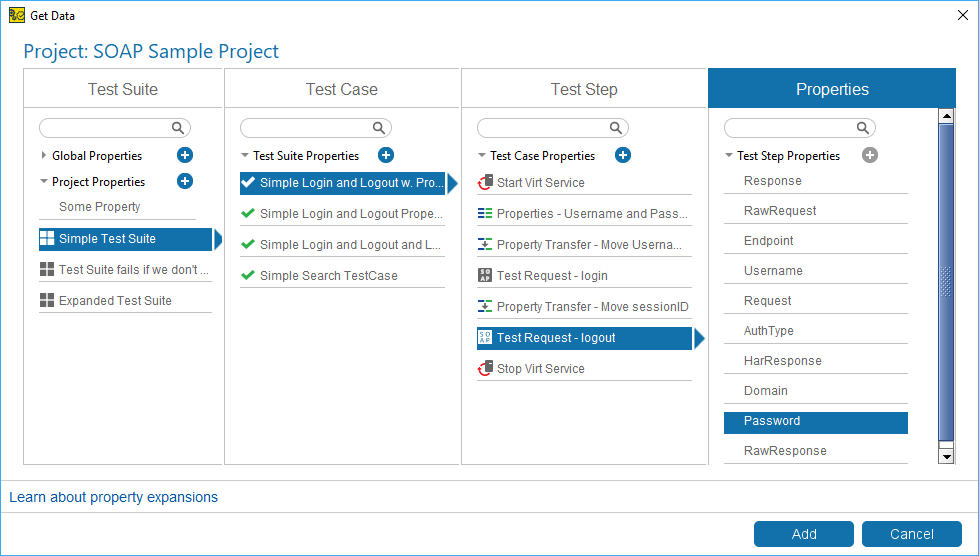Focus the Test Suite search field
The image size is (979, 556).
[115, 128]
